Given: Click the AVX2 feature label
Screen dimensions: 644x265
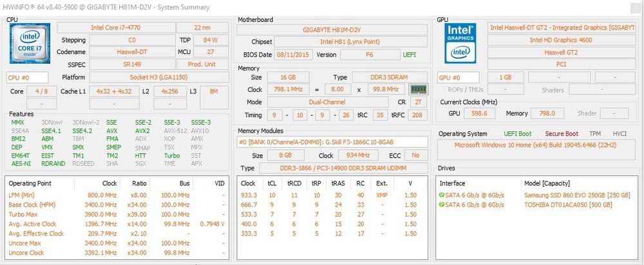Looking at the screenshot, I should pyautogui.click(x=142, y=131).
